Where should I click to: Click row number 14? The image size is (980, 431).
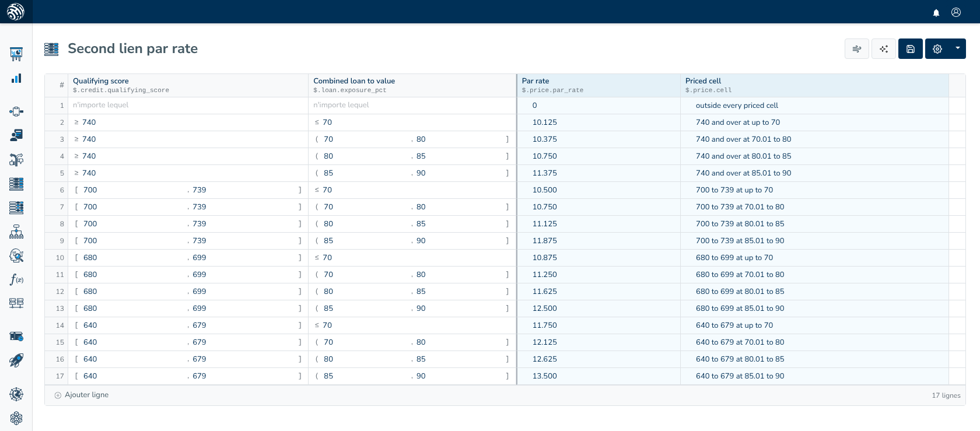[57, 325]
